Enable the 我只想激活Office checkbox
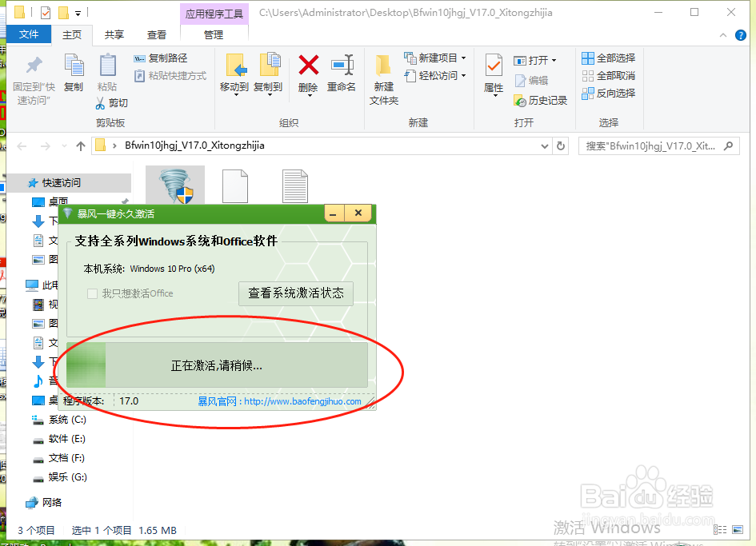 [92, 294]
